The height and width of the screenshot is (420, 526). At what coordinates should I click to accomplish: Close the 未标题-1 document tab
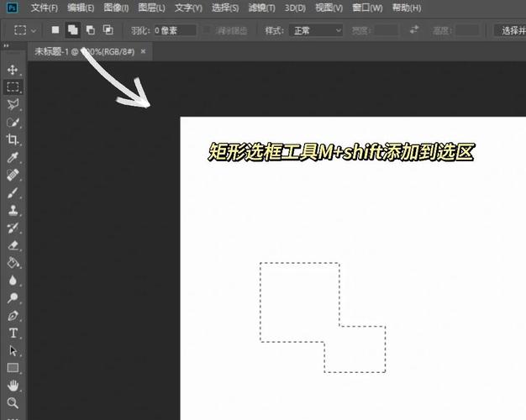pyautogui.click(x=143, y=51)
